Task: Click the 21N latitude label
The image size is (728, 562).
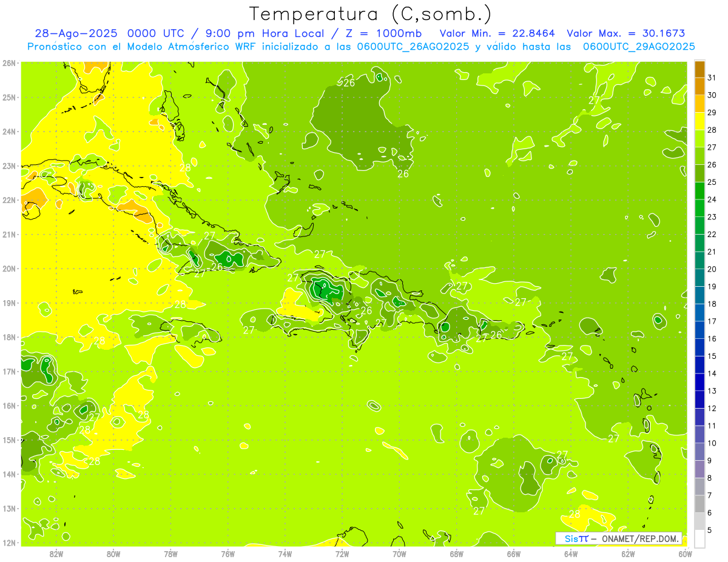Action: [x=9, y=235]
